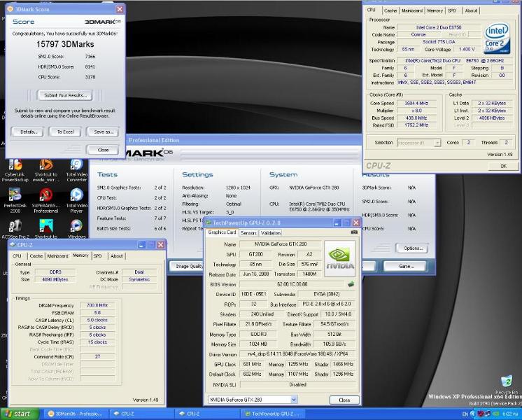The width and height of the screenshot is (522, 420).
Task: Switch to the first CPU-Z taskbar button
Action: pyautogui.click(x=141, y=414)
